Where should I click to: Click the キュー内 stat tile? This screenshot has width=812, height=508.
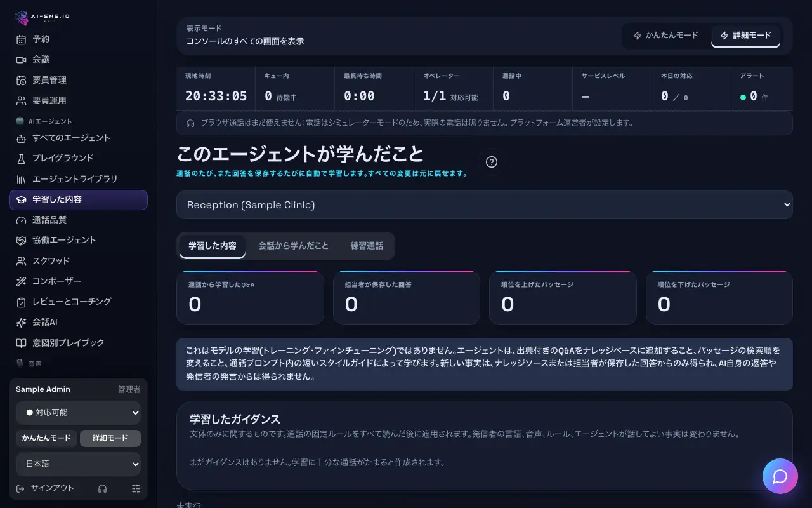click(295, 89)
